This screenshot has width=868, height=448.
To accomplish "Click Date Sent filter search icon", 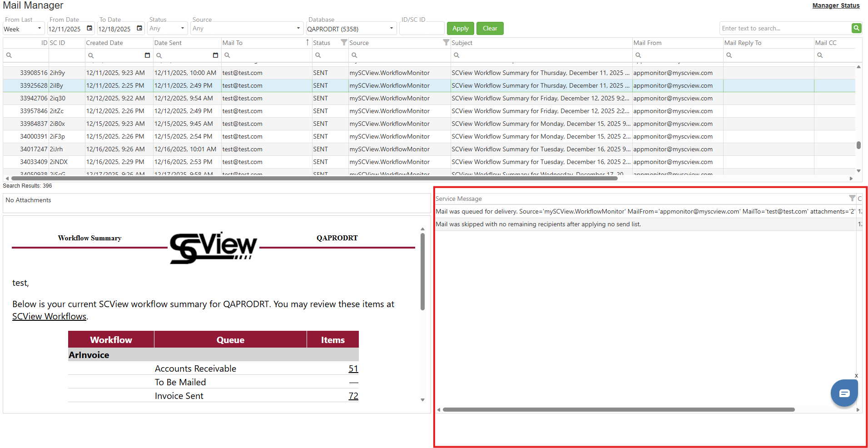I will coord(159,55).
